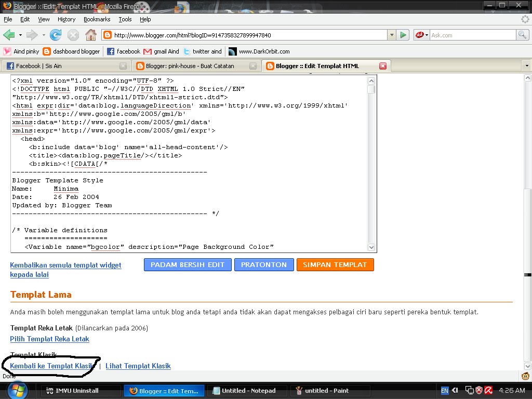This screenshot has width=532, height=399.
Task: Open the Windows Start orb
Action: coord(18,390)
